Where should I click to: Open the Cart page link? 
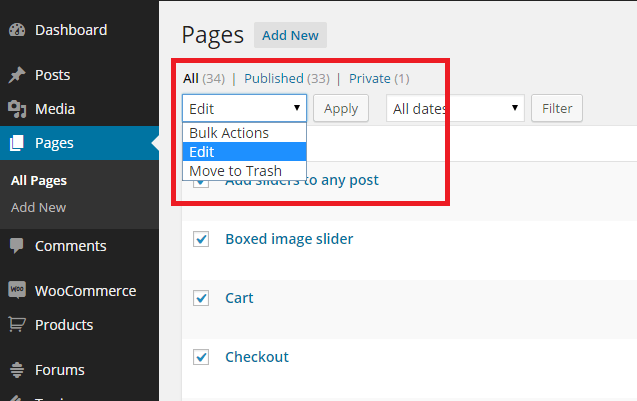click(x=239, y=298)
